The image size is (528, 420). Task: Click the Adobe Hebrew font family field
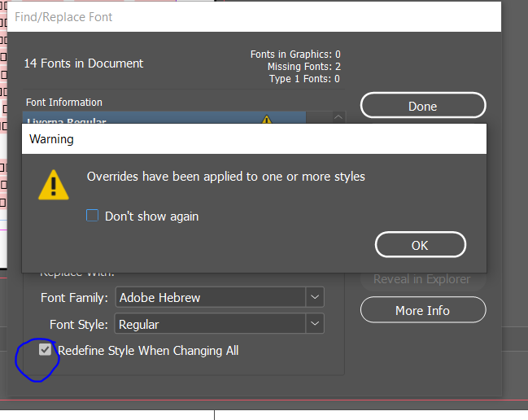point(210,297)
